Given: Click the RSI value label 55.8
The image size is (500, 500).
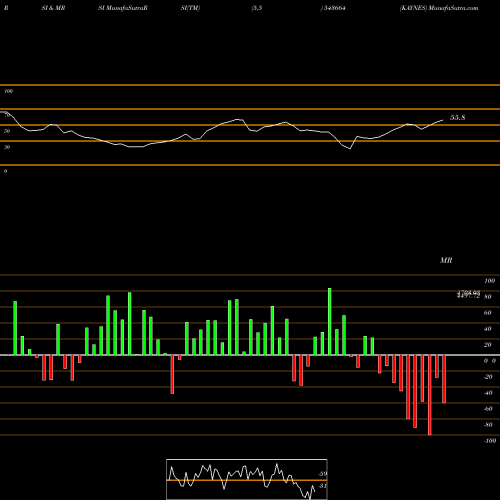Looking at the screenshot, I should 457,118.
